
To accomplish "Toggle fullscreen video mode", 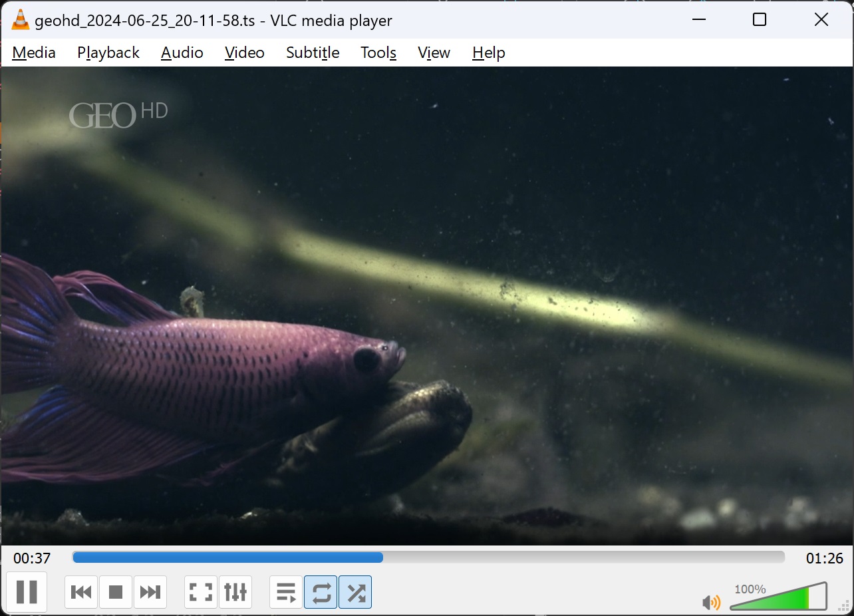I will 201,591.
